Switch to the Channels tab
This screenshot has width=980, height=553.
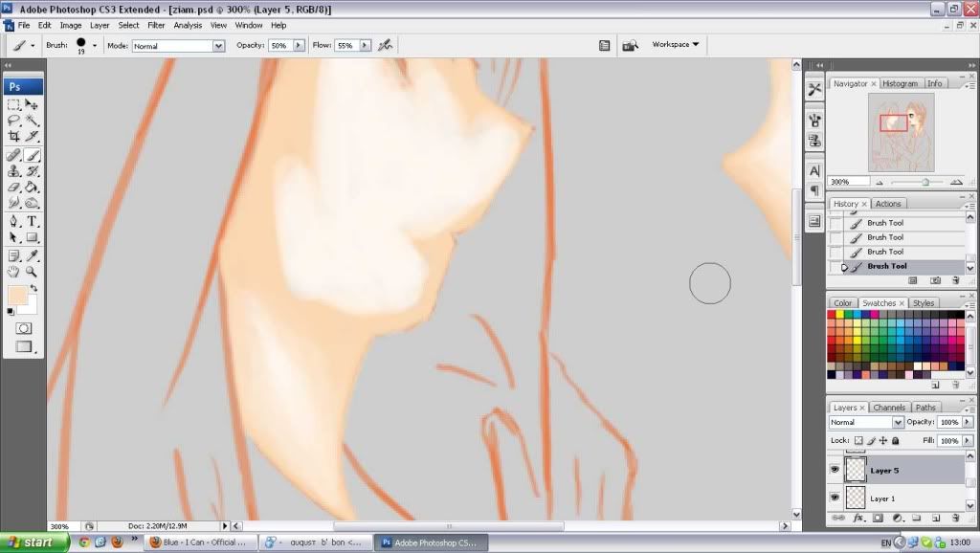coord(889,408)
